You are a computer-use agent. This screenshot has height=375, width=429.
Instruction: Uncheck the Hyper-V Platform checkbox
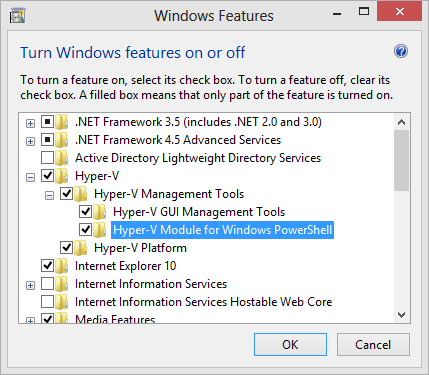pos(66,248)
